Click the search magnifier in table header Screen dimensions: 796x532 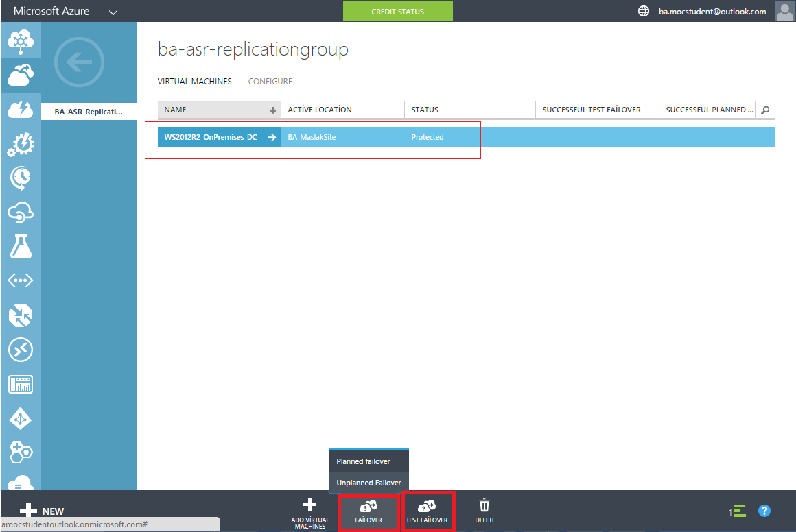[766, 110]
